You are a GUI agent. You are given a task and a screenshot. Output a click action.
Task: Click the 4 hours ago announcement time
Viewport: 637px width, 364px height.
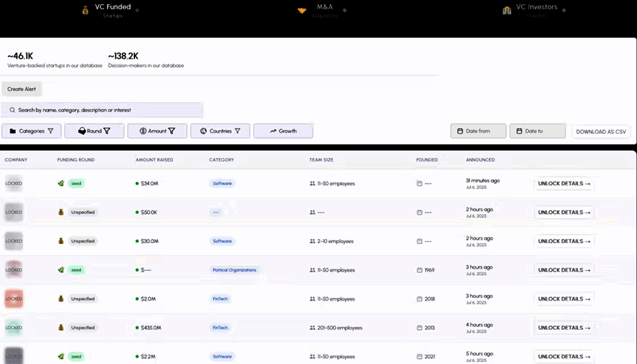pos(479,325)
